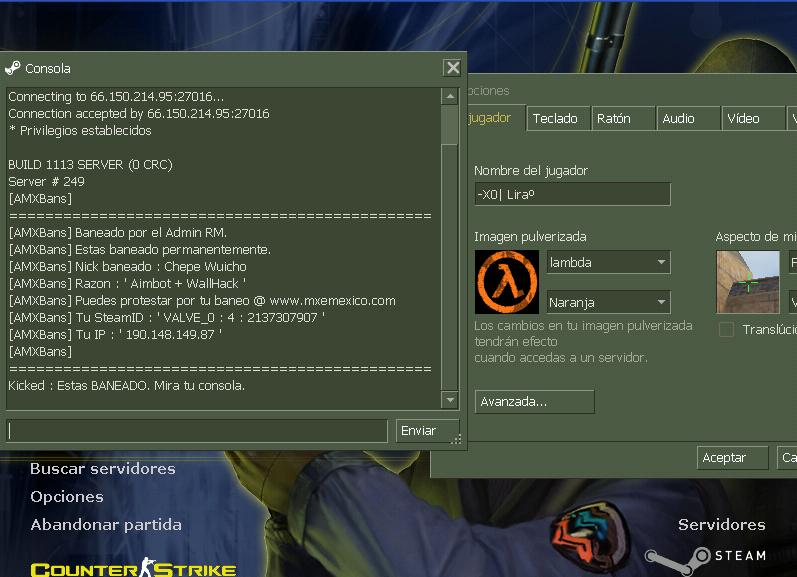Open the Avanzada... settings
The width and height of the screenshot is (797, 577).
tap(534, 402)
